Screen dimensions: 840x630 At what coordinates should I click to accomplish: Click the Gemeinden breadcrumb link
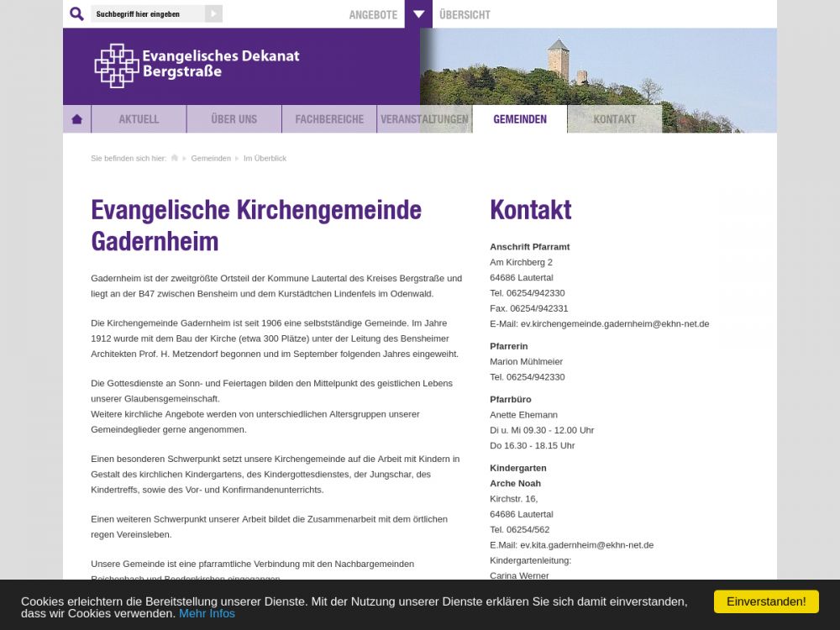point(211,158)
